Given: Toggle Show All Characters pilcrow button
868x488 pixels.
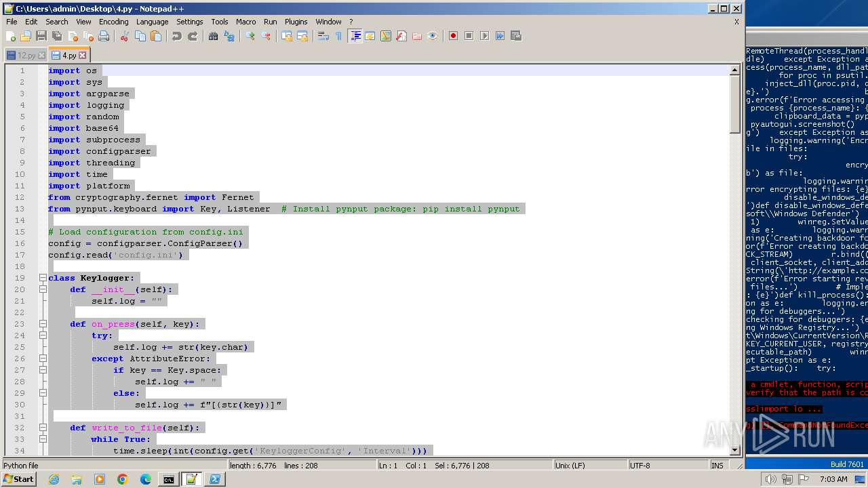Looking at the screenshot, I should tap(339, 36).
